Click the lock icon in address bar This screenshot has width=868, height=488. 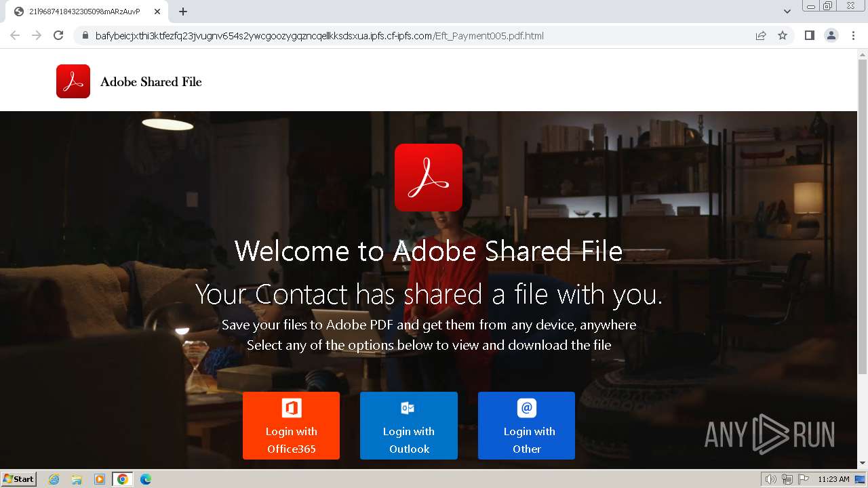point(85,36)
